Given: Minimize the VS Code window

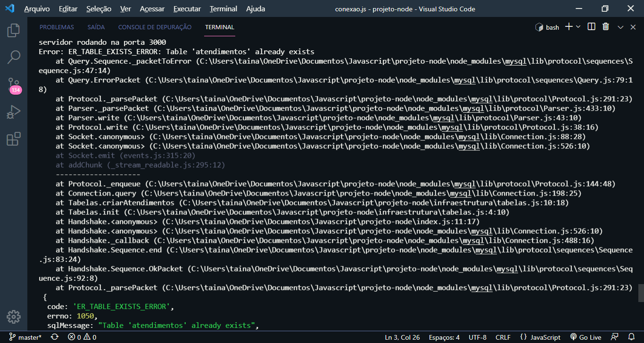Looking at the screenshot, I should point(579,8).
